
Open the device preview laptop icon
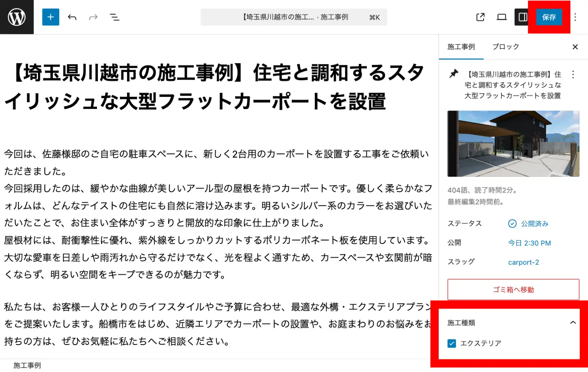pyautogui.click(x=502, y=17)
